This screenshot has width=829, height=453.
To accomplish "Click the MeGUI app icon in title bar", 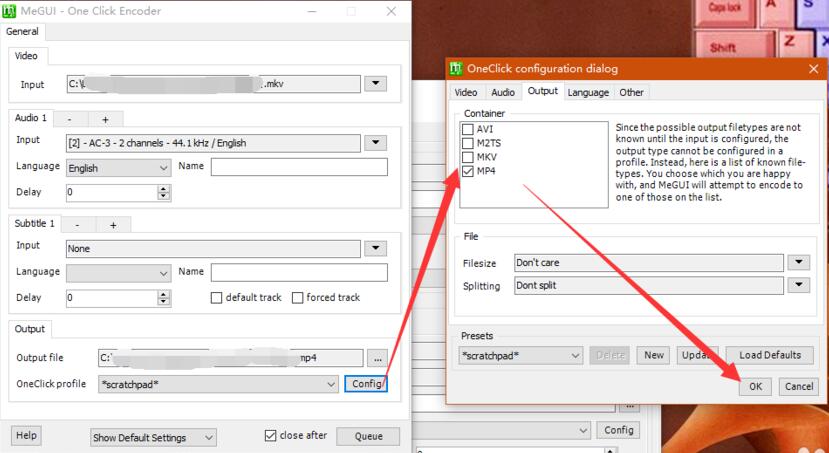I will point(9,11).
